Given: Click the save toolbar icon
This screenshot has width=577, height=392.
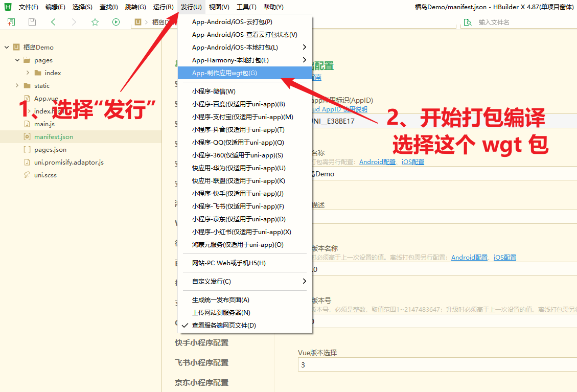Looking at the screenshot, I should (x=32, y=22).
